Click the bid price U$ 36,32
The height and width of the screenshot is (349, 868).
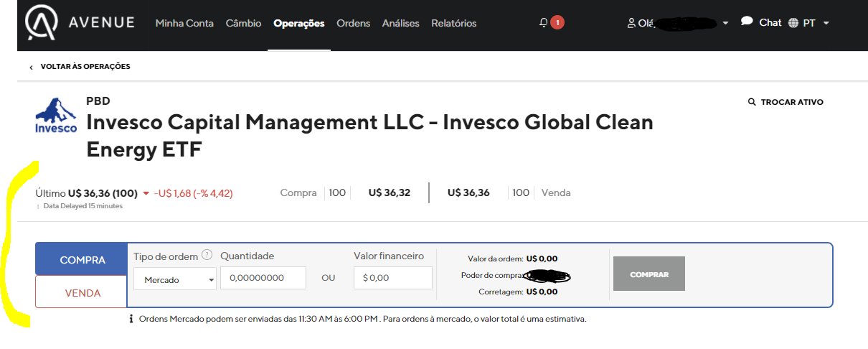[390, 192]
